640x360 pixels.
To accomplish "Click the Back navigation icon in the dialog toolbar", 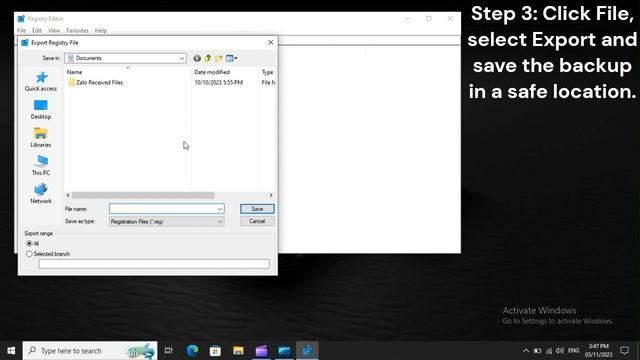I will (x=197, y=58).
